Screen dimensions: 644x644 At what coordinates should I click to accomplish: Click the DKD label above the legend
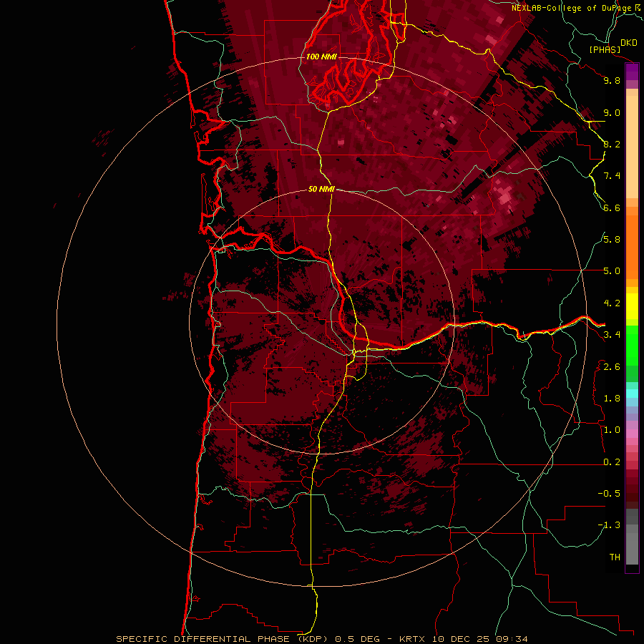pos(629,43)
